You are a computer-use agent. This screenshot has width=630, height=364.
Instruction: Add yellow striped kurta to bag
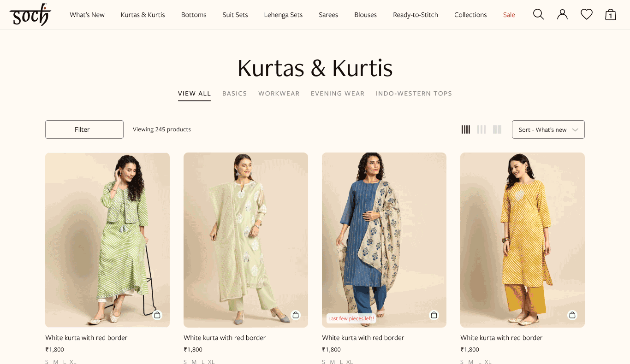coord(572,315)
